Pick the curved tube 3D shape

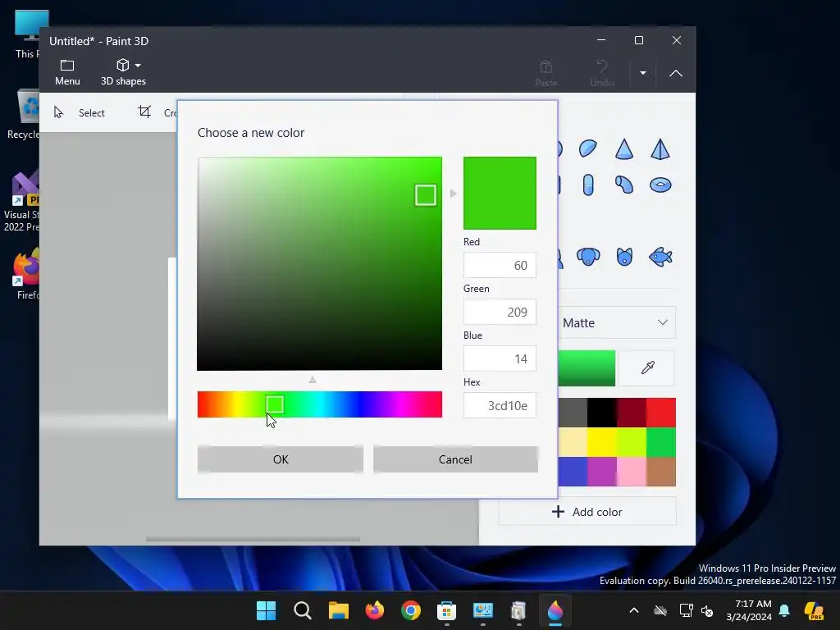[624, 185]
